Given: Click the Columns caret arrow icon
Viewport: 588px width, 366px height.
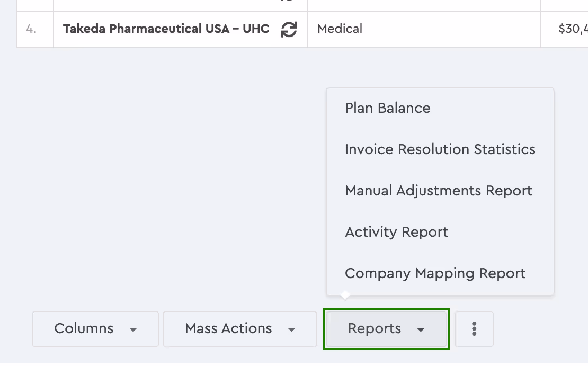Looking at the screenshot, I should coord(133,329).
